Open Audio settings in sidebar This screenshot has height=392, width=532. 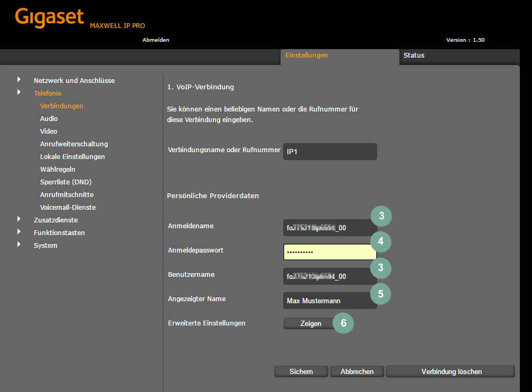tap(49, 119)
